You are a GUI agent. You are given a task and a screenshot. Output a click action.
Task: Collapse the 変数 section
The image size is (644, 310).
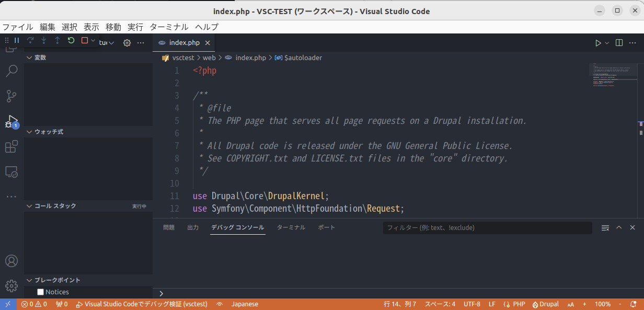coord(88,58)
